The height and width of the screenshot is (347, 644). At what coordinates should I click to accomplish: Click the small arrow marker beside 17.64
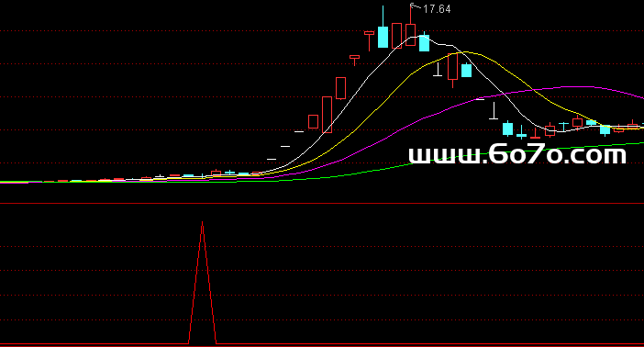(415, 6)
